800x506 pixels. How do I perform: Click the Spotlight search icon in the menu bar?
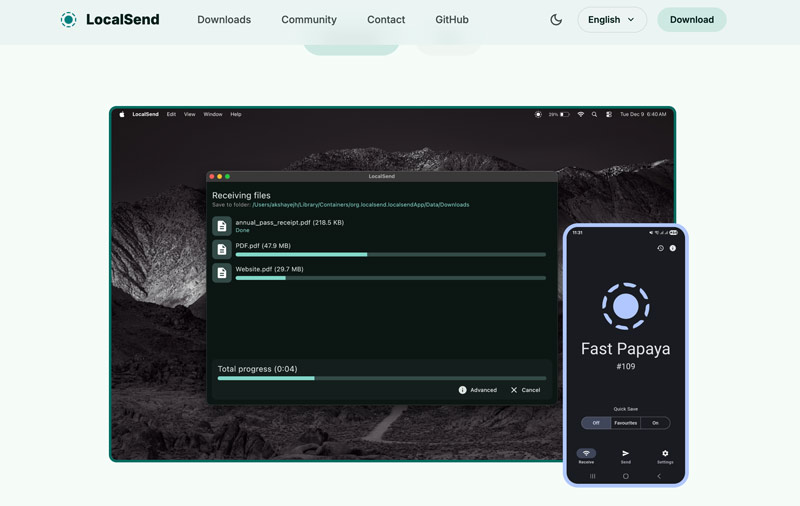click(594, 114)
